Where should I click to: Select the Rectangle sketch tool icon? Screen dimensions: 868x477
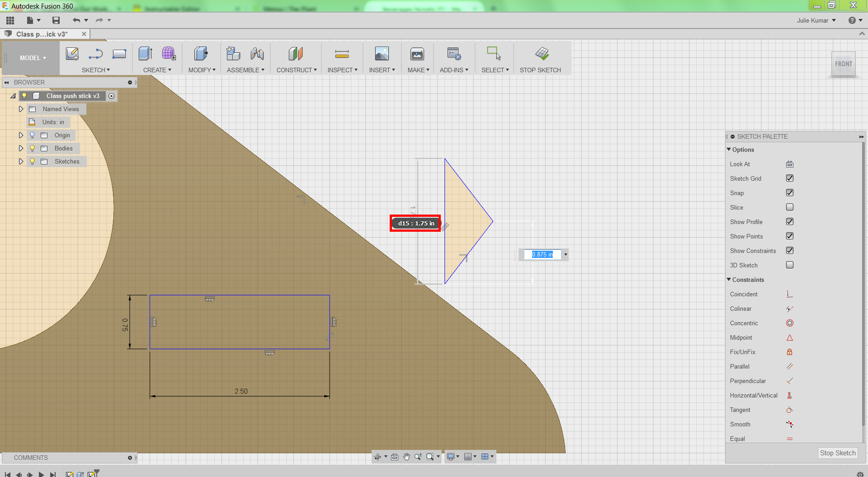click(x=119, y=54)
